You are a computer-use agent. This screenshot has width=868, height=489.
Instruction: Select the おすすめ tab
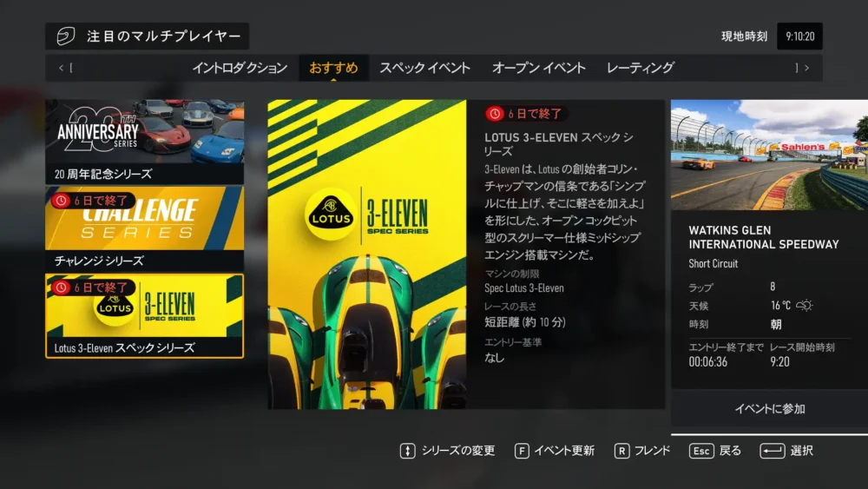click(x=334, y=68)
